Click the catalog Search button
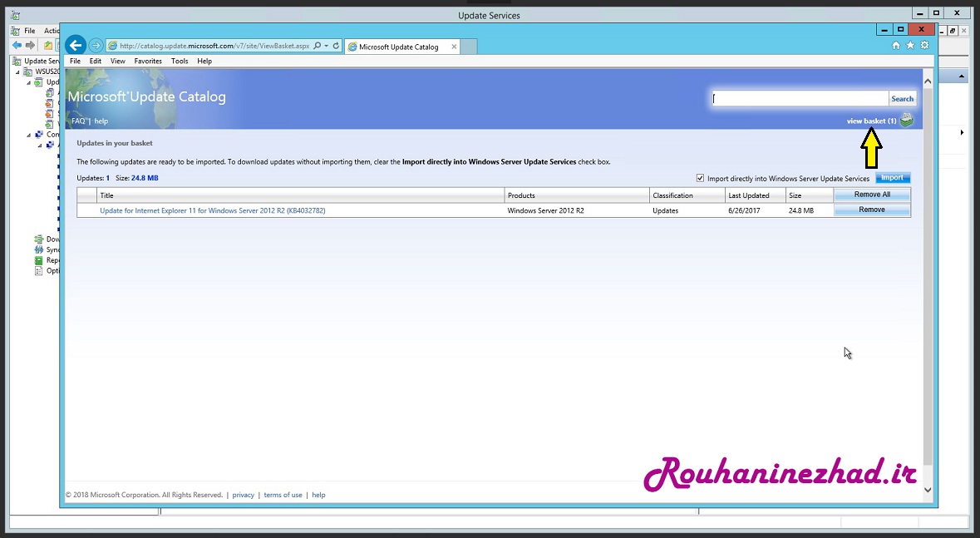The width and height of the screenshot is (980, 538). [x=902, y=98]
